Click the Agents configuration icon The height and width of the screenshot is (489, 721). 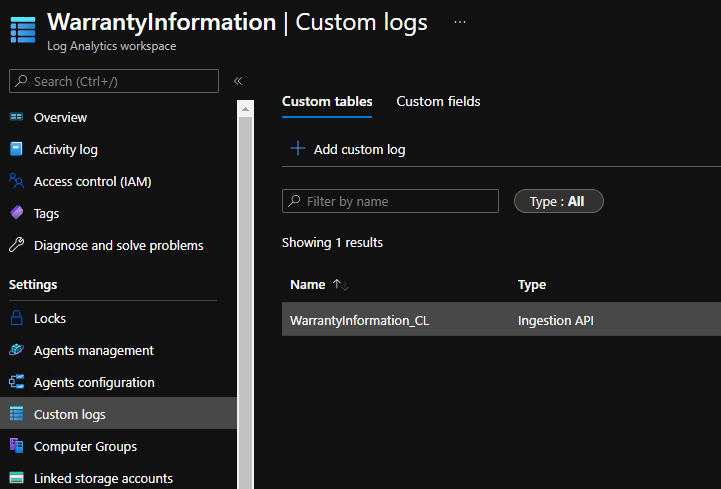click(x=16, y=382)
